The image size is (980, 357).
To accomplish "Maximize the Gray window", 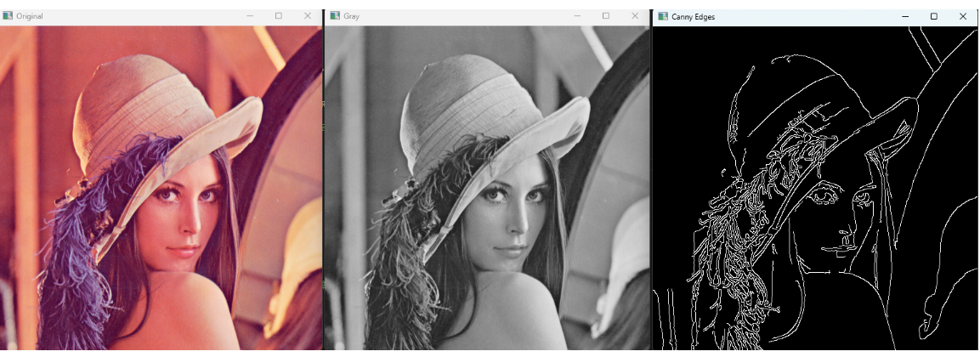I will click(606, 15).
